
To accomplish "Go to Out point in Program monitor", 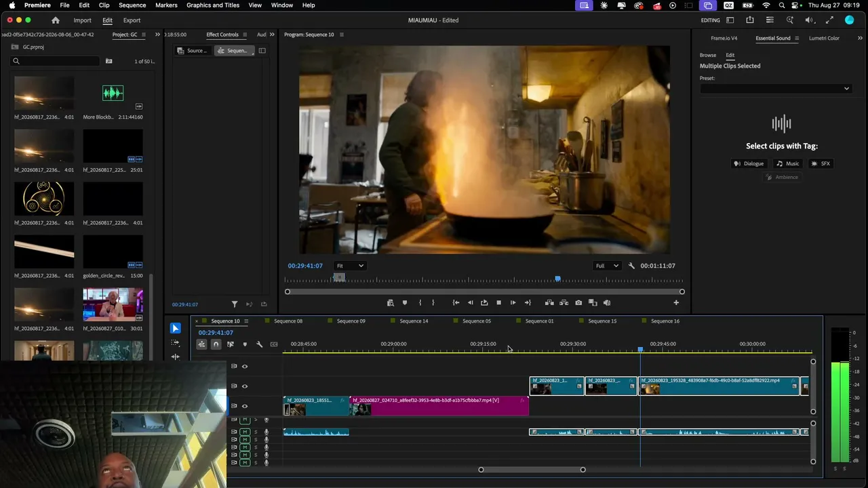I will pyautogui.click(x=528, y=303).
